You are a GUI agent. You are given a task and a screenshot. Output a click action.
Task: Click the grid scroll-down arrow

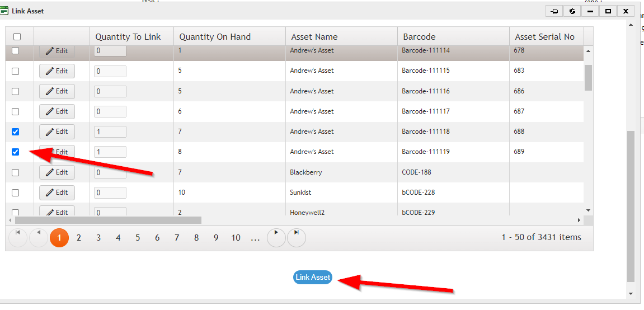coord(588,210)
